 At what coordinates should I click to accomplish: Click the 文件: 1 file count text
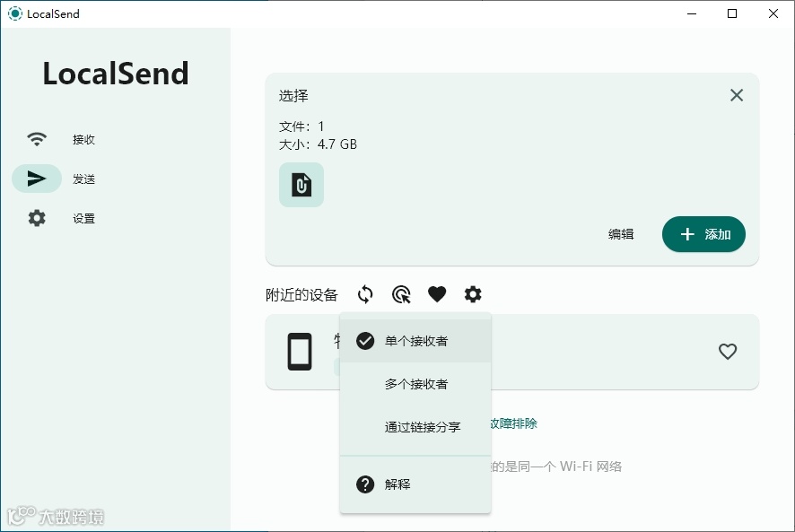coord(301,126)
